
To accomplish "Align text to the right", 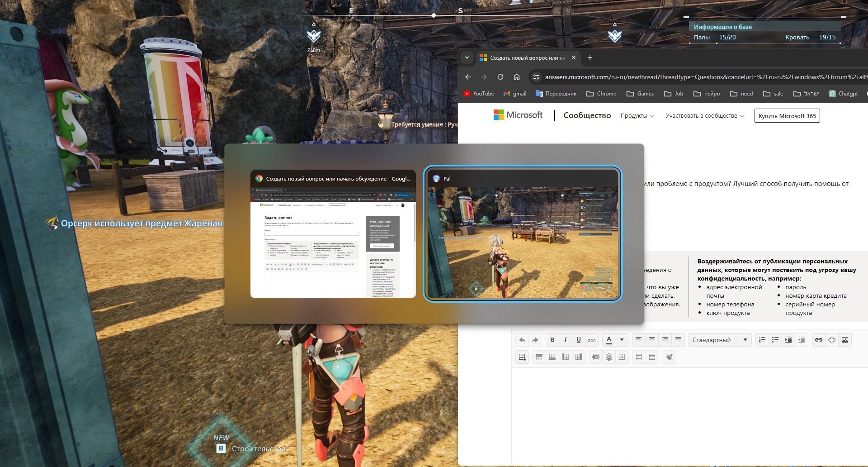I will tap(665, 340).
